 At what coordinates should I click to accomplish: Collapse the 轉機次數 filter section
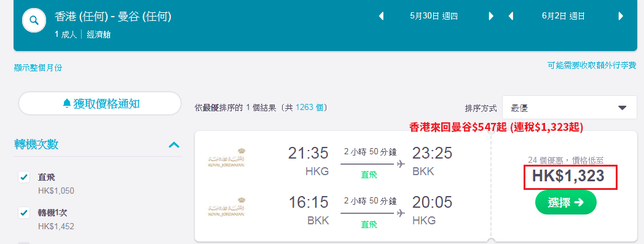click(174, 144)
